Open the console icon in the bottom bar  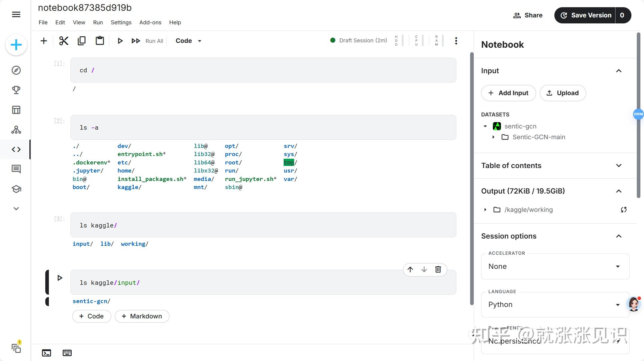click(46, 353)
